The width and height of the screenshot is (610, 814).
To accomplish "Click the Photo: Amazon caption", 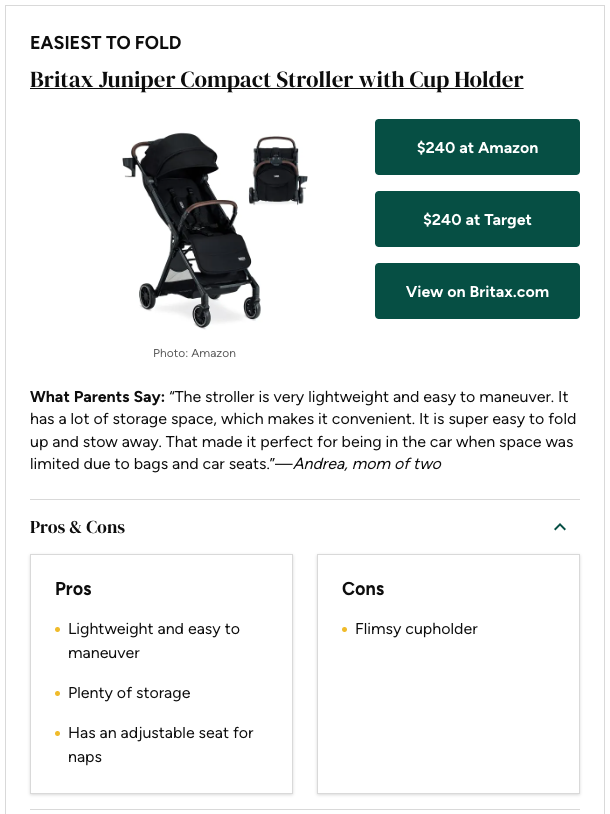I will 194,353.
